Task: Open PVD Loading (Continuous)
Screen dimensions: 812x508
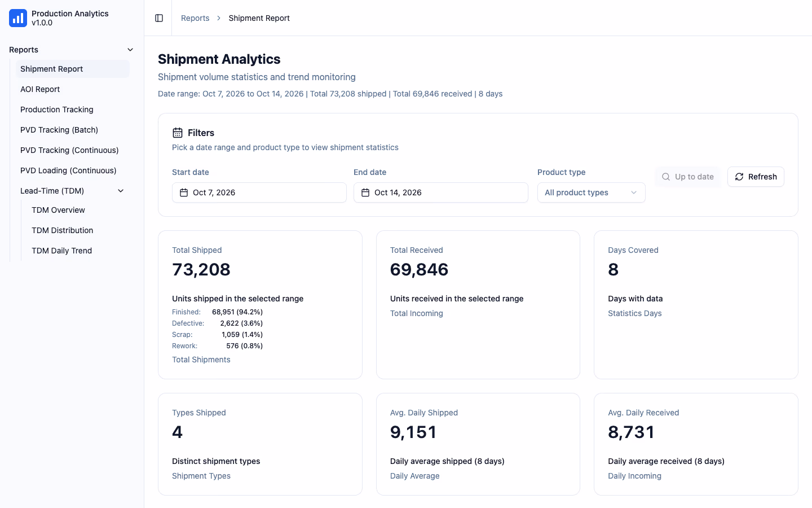Action: (x=73, y=170)
